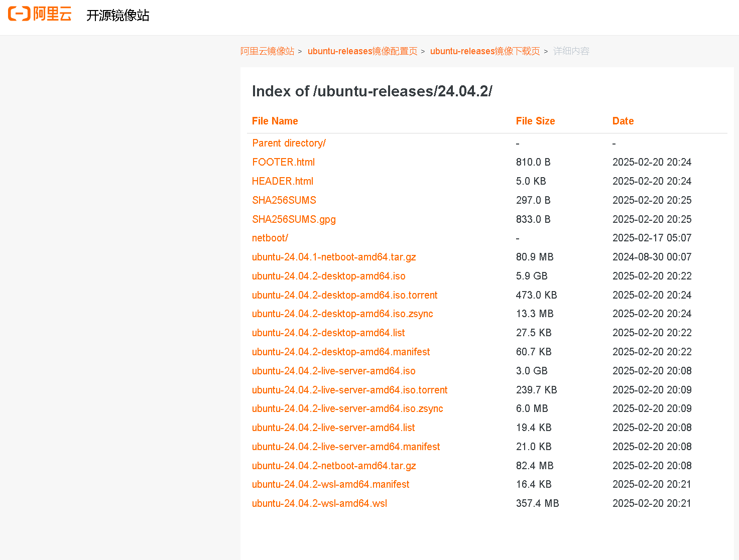Select the 80.9 MB size value
This screenshot has width=739, height=560.
pos(535,257)
